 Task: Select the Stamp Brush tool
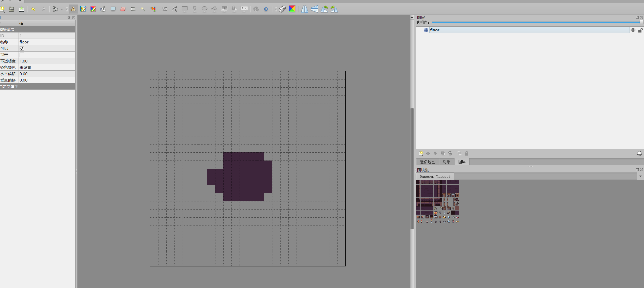pyautogui.click(x=73, y=9)
